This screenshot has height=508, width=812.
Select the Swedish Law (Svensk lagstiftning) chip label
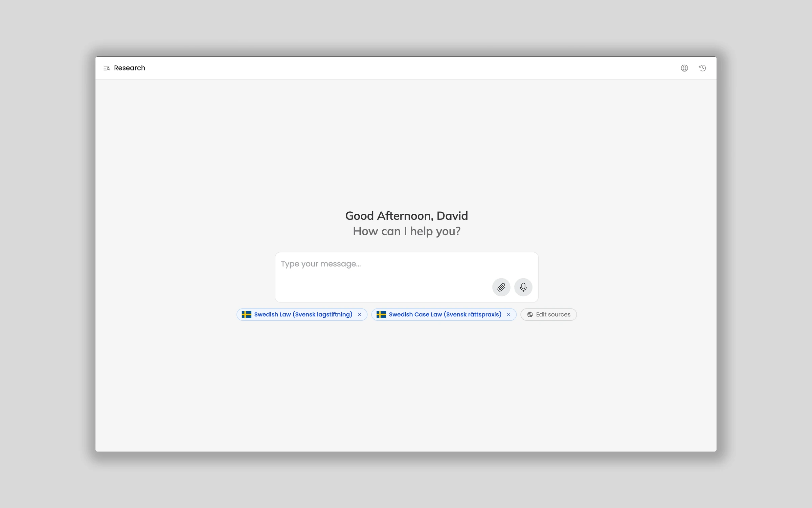click(303, 315)
